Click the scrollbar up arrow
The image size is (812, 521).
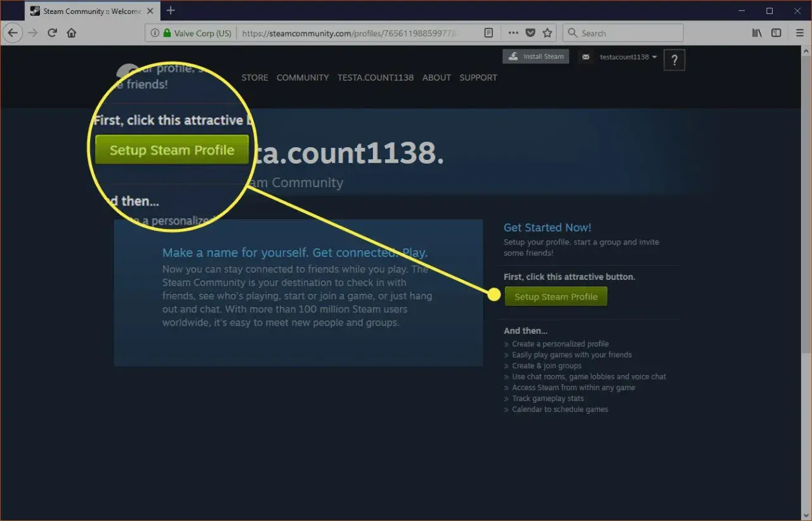(x=806, y=50)
